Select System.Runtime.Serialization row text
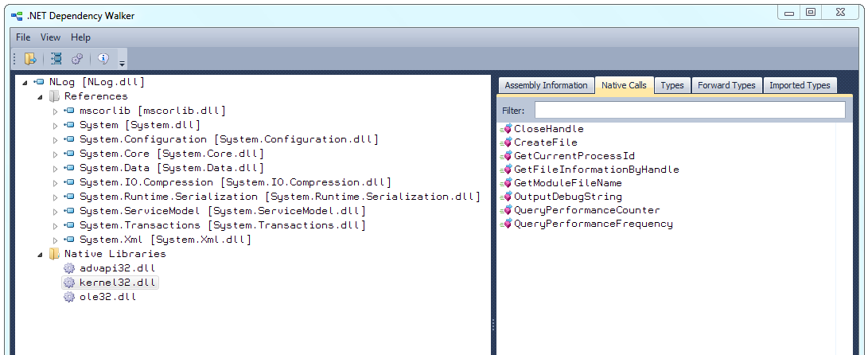The height and width of the screenshot is (355, 868). coord(279,197)
